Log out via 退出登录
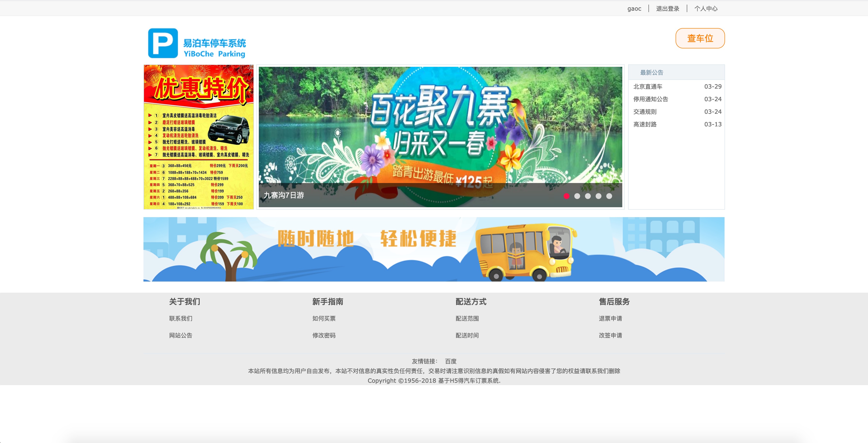The width and height of the screenshot is (868, 443). click(668, 9)
